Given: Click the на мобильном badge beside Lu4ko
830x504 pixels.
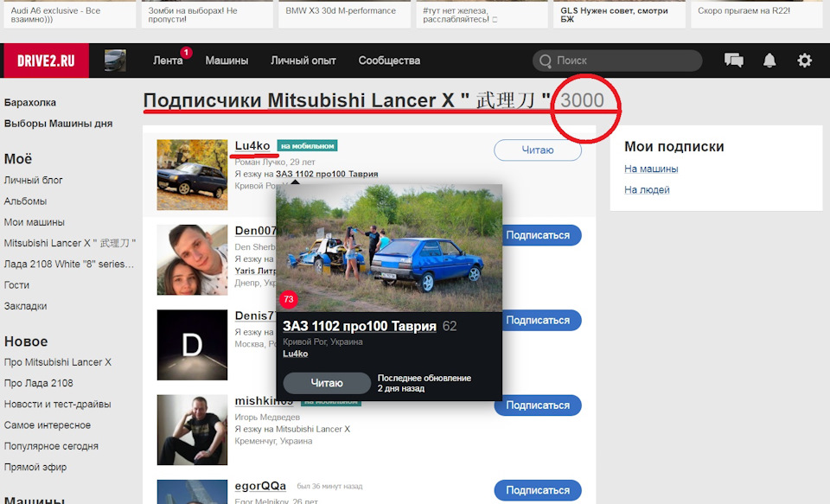Looking at the screenshot, I should tap(308, 145).
